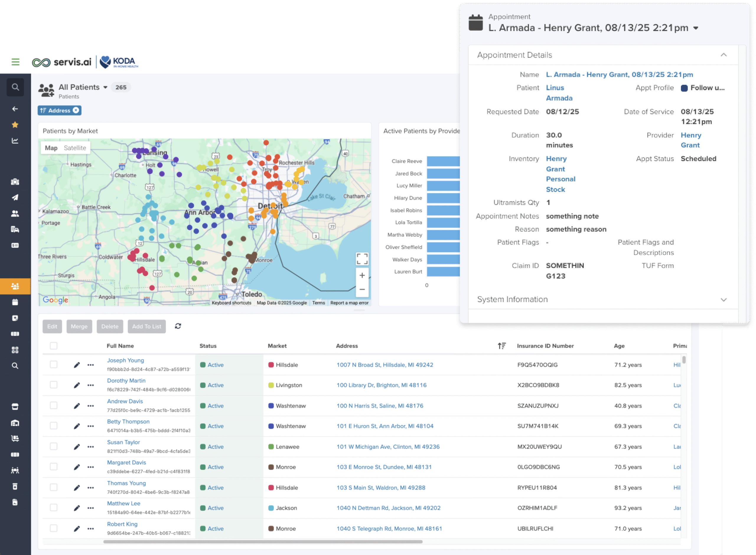This screenshot has height=555, width=756.
Task: Collapse the Appointment Details section
Action: (724, 55)
